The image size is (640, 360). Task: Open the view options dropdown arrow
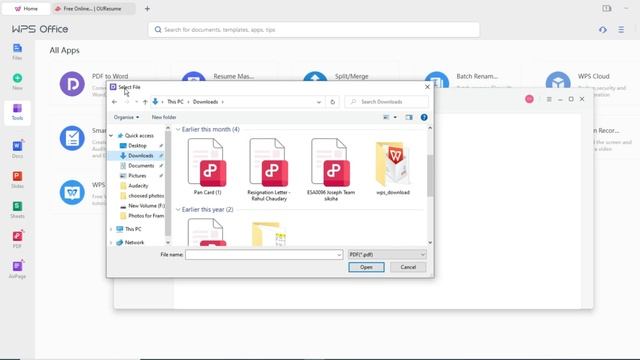point(395,118)
